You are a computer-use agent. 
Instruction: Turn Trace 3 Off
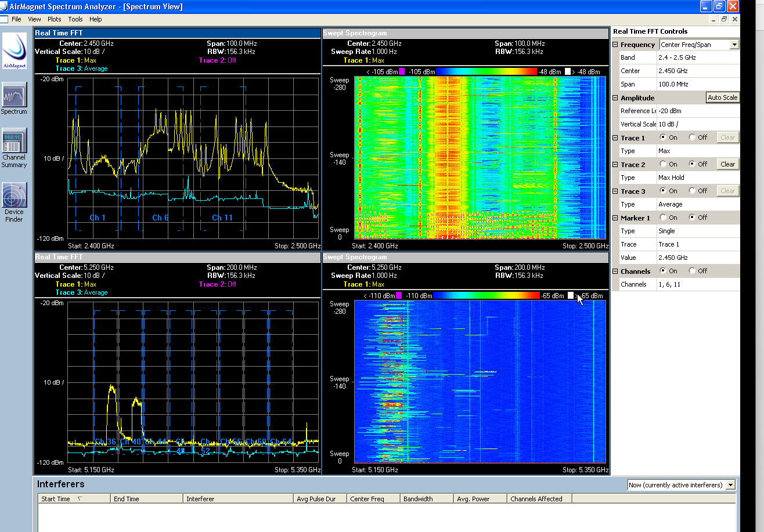tap(692, 191)
